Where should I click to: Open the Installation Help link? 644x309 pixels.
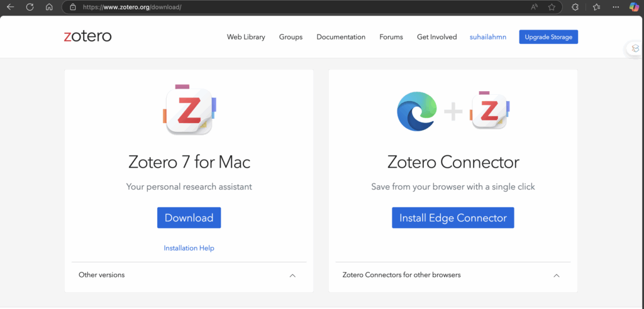pos(189,248)
